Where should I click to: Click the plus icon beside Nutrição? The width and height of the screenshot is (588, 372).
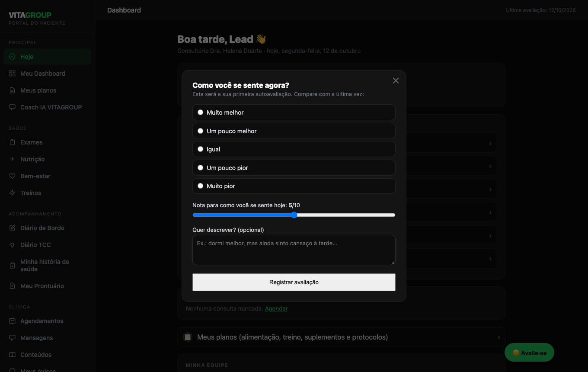point(12,159)
